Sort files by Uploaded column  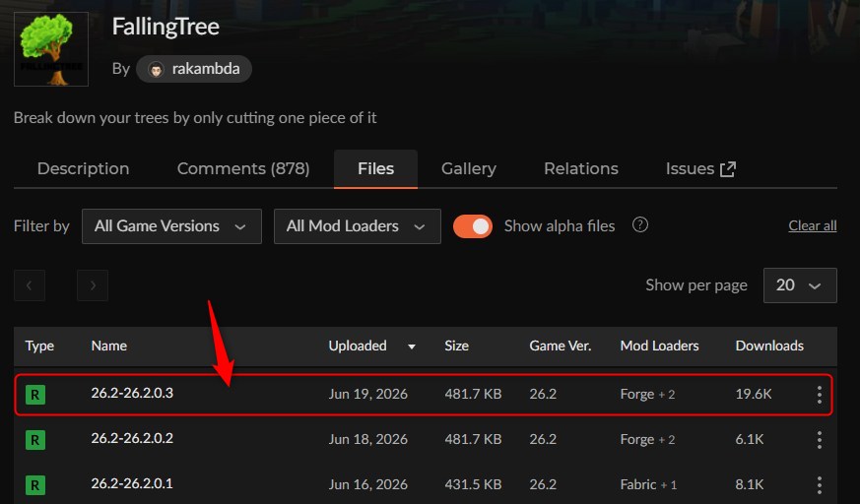358,346
